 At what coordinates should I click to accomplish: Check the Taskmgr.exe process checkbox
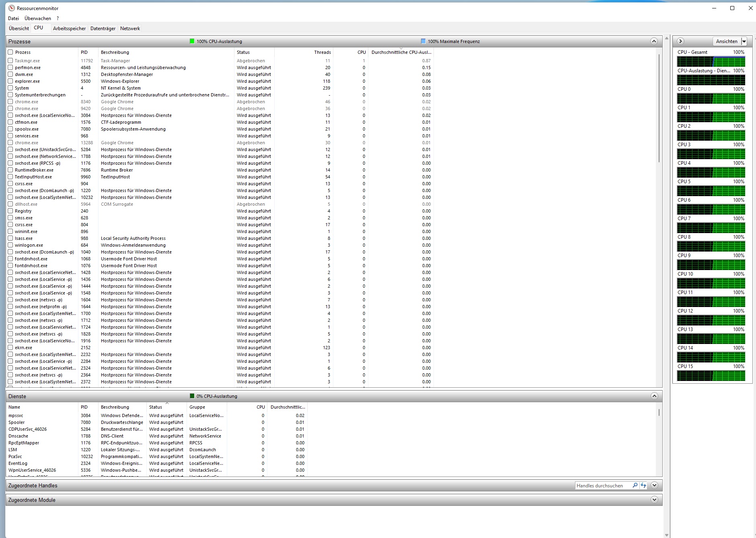pyautogui.click(x=10, y=61)
